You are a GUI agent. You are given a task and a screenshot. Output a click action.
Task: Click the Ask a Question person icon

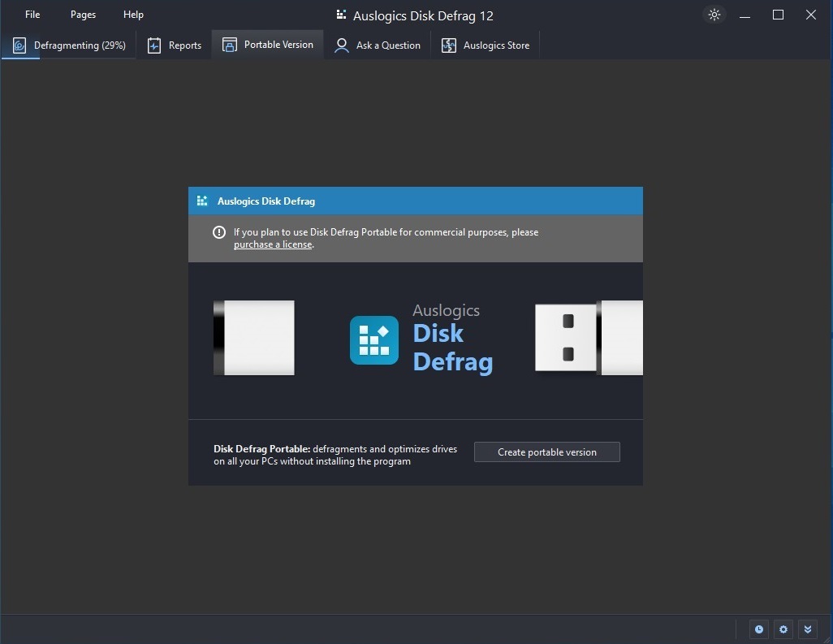(x=342, y=45)
